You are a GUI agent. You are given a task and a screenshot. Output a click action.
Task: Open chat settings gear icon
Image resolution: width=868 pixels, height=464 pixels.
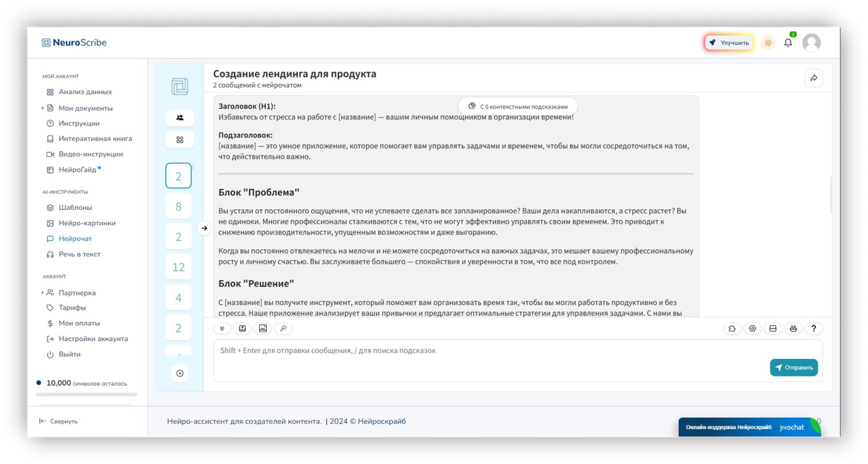coord(752,329)
